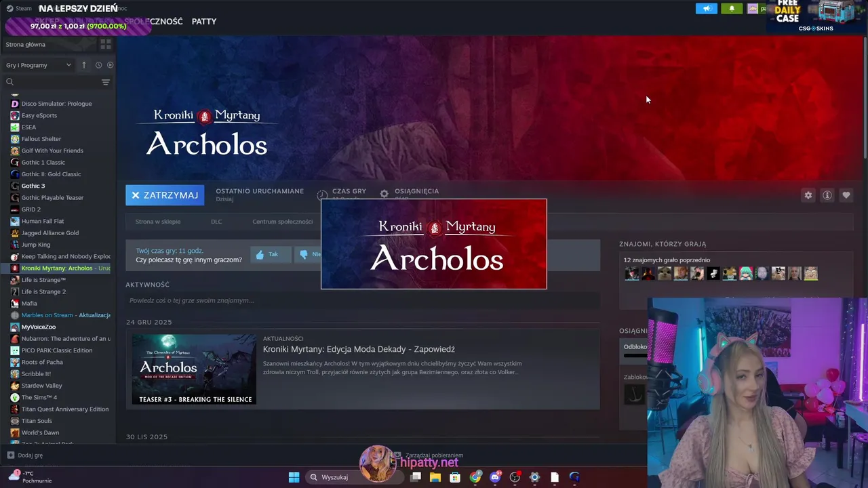Viewport: 868px width, 488px height.
Task: Click the Titan Souls game icon
Action: click(15, 421)
